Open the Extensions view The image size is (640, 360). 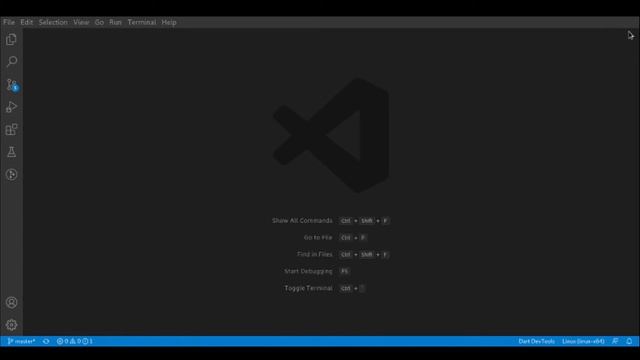(11, 129)
